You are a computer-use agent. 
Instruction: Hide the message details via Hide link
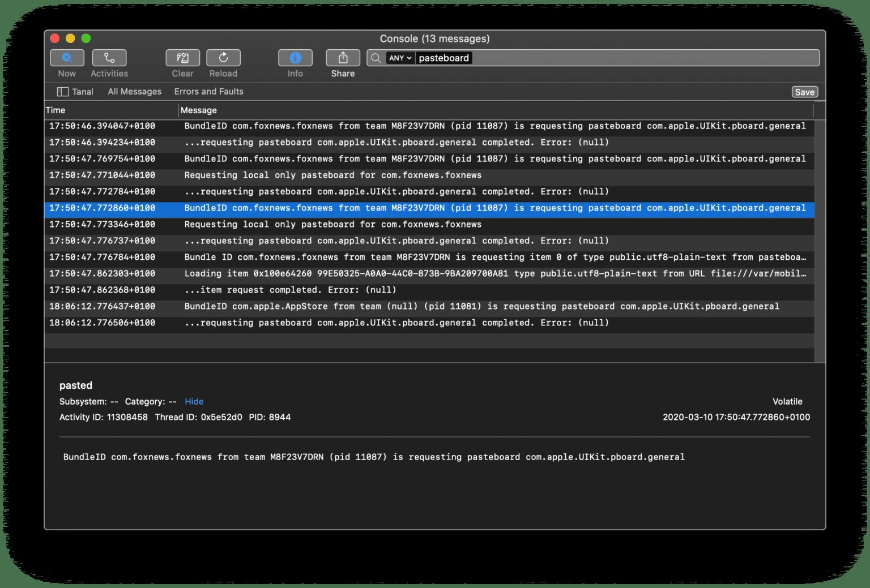[194, 401]
